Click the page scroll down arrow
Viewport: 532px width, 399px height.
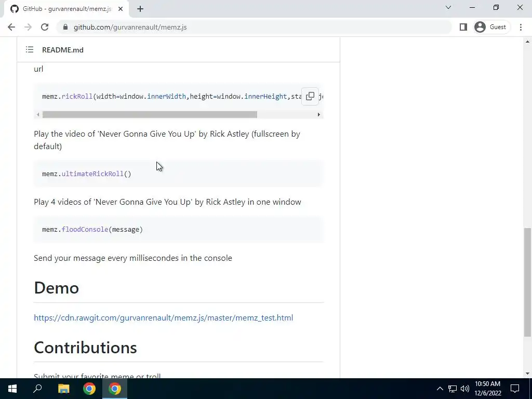(x=527, y=374)
